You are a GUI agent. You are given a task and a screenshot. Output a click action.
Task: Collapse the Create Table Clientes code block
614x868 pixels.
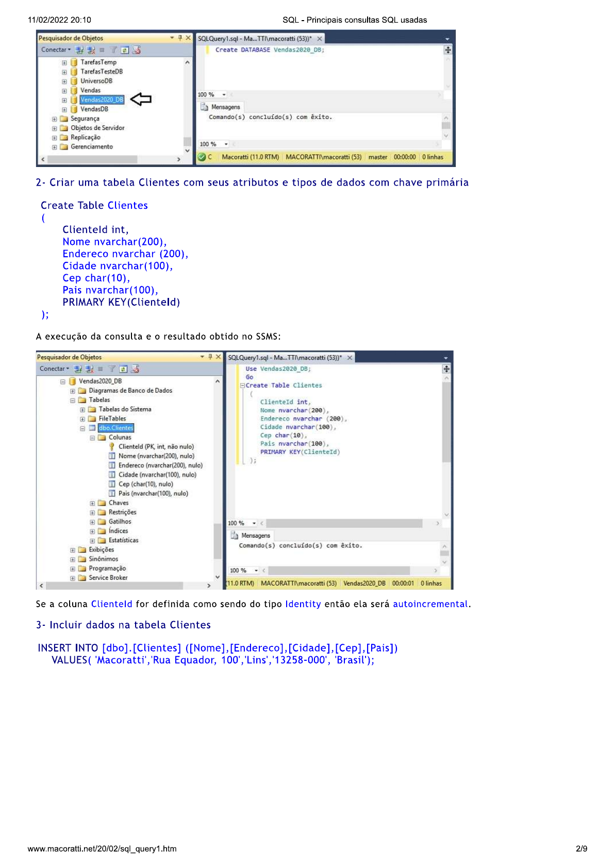[242, 386]
